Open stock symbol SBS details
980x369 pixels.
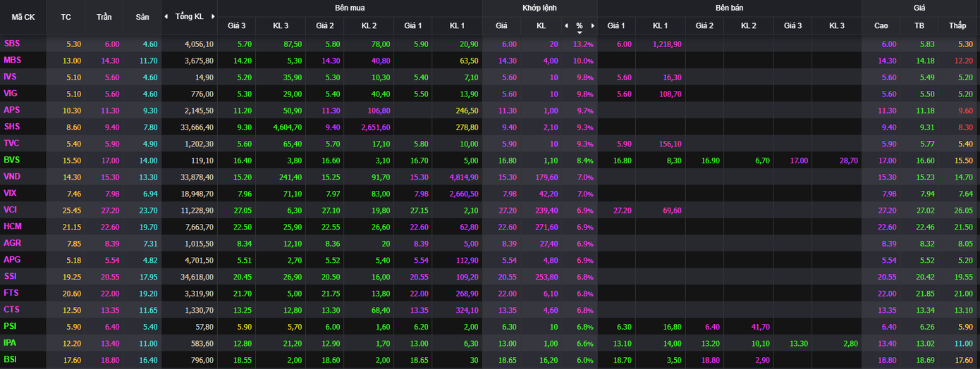coord(11,44)
